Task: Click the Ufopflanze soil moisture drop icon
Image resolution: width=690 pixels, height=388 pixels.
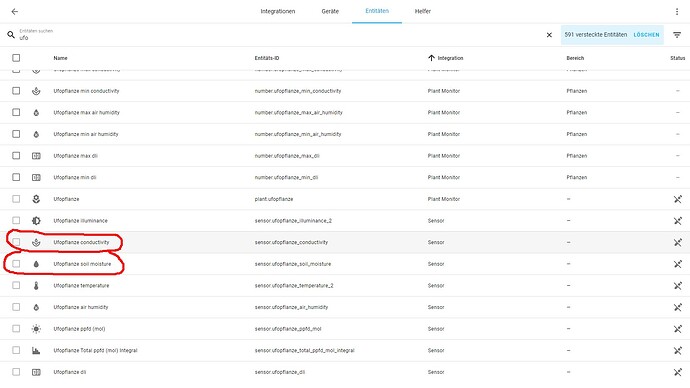Action: (36, 264)
